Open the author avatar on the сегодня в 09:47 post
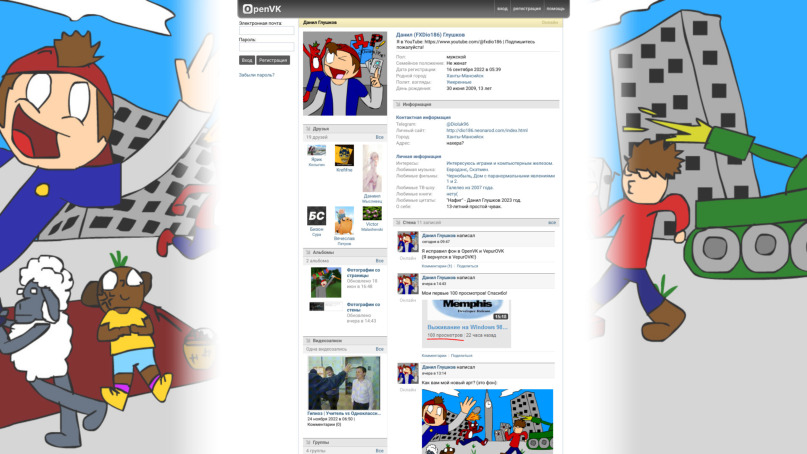807x454 pixels. click(408, 242)
